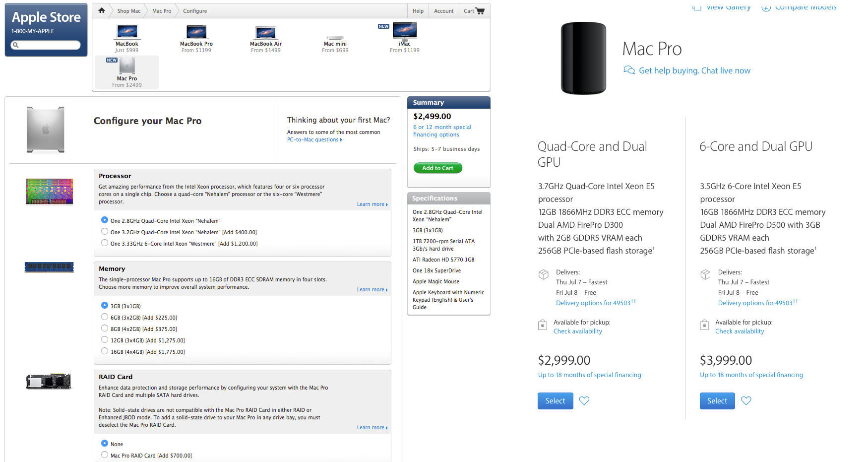
Task: Open the 6 or 12 month financing link
Action: [442, 131]
